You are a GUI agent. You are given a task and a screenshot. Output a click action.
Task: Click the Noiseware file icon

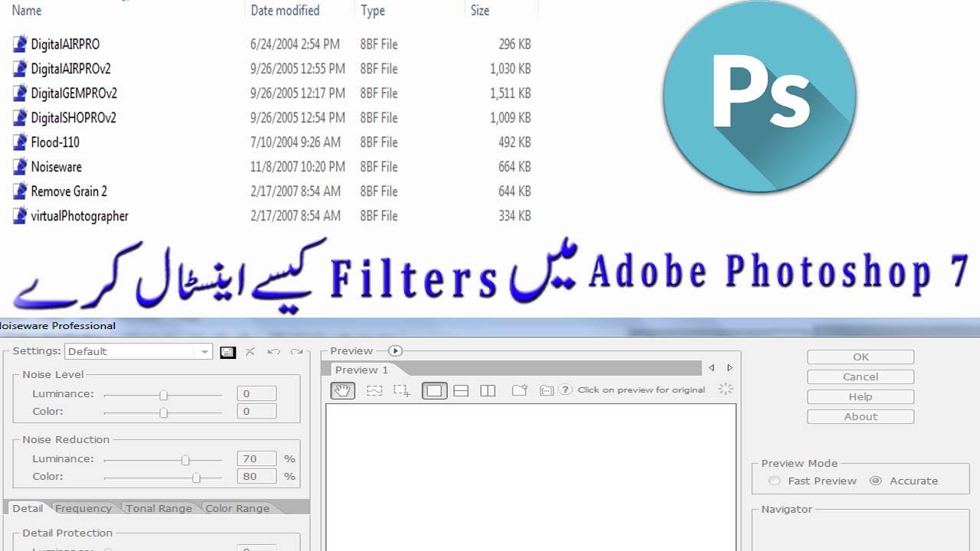[20, 166]
